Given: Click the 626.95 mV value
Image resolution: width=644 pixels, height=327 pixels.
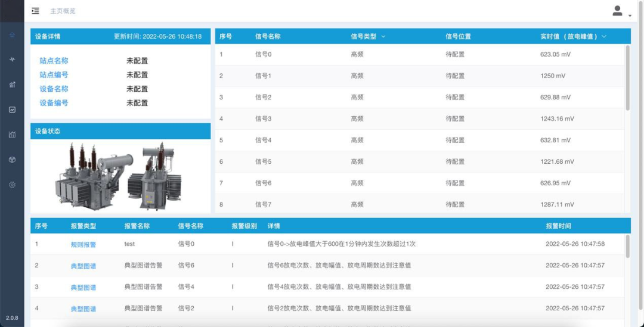Looking at the screenshot, I should point(555,183).
